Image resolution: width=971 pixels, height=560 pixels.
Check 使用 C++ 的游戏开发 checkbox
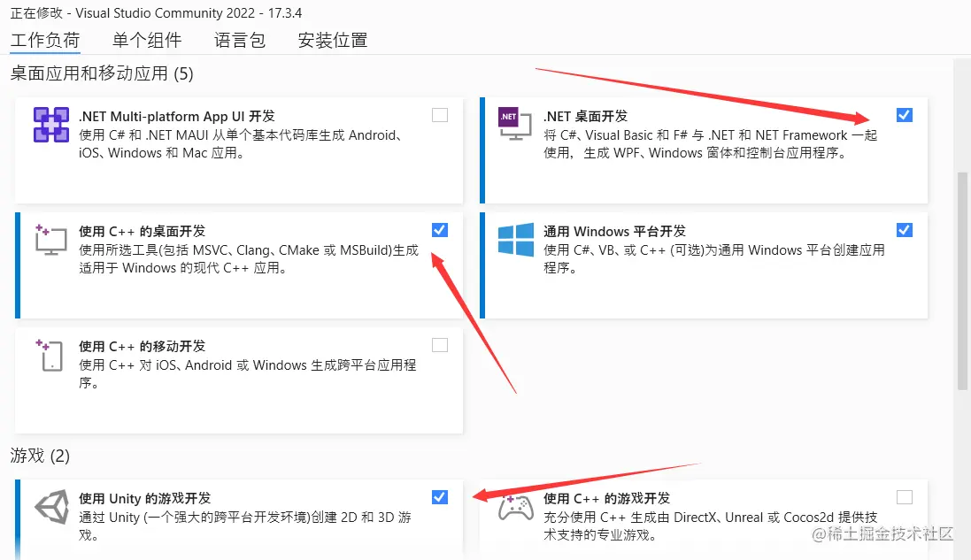(904, 497)
